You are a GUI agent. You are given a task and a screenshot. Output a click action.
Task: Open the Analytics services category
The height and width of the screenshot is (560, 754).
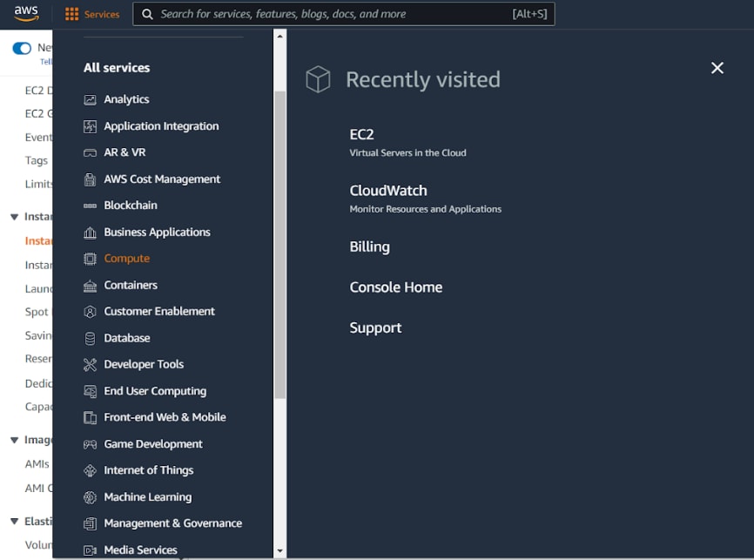tap(126, 99)
